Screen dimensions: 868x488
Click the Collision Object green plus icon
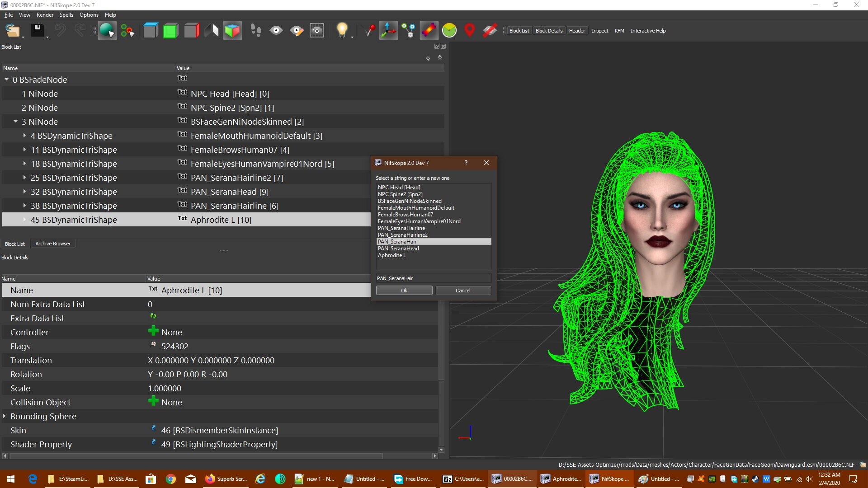pos(153,401)
